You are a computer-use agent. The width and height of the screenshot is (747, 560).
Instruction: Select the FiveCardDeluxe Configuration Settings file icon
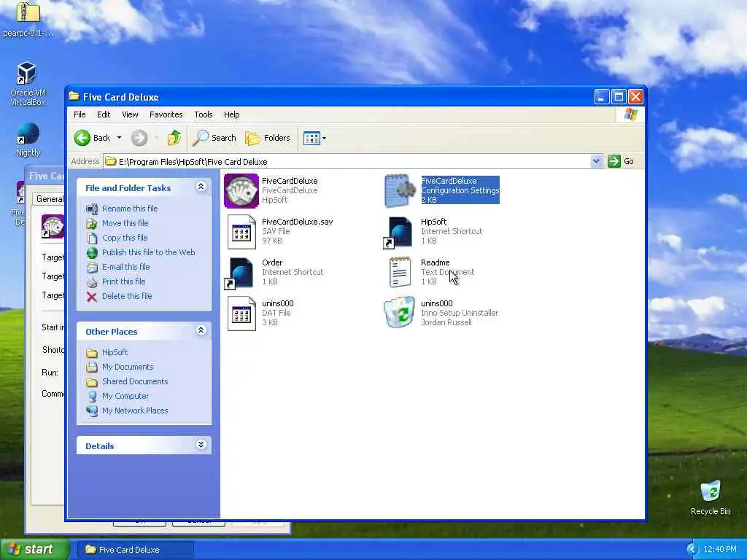click(399, 190)
